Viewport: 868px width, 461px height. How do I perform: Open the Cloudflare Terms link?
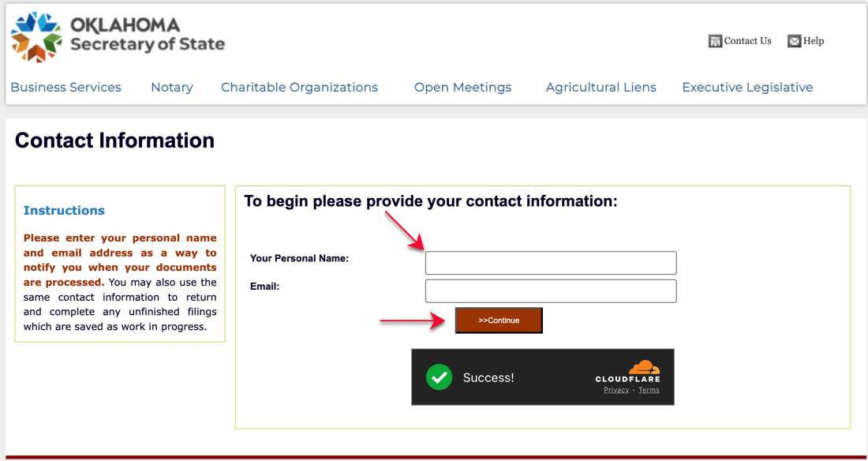tap(649, 390)
